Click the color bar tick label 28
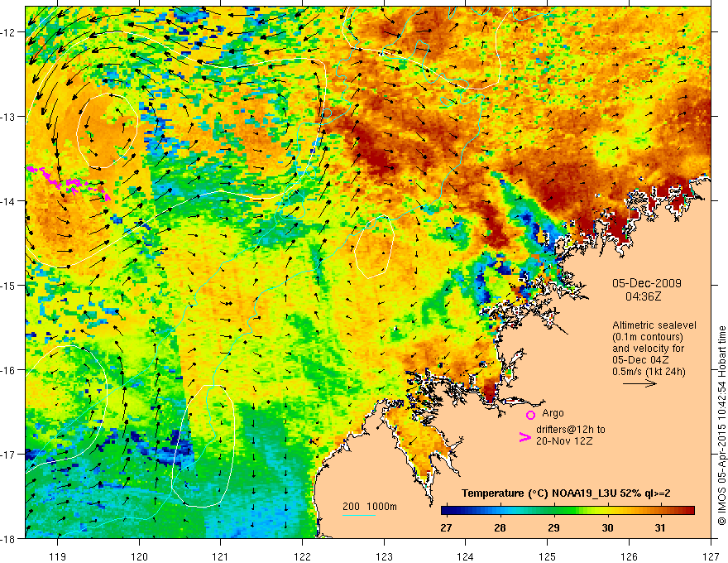The height and width of the screenshot is (563, 728). tap(500, 527)
